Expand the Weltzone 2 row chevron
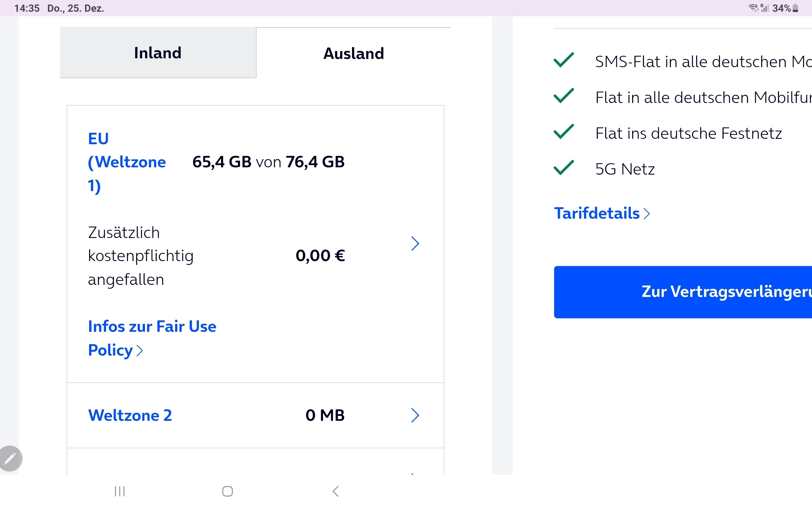Image resolution: width=812 pixels, height=507 pixels. tap(415, 415)
